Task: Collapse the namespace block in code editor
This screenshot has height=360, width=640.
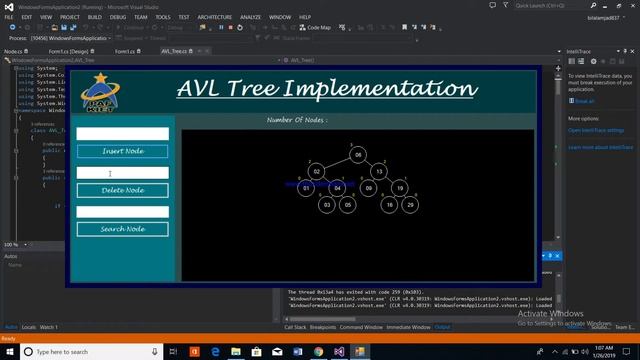Action: pos(16,110)
